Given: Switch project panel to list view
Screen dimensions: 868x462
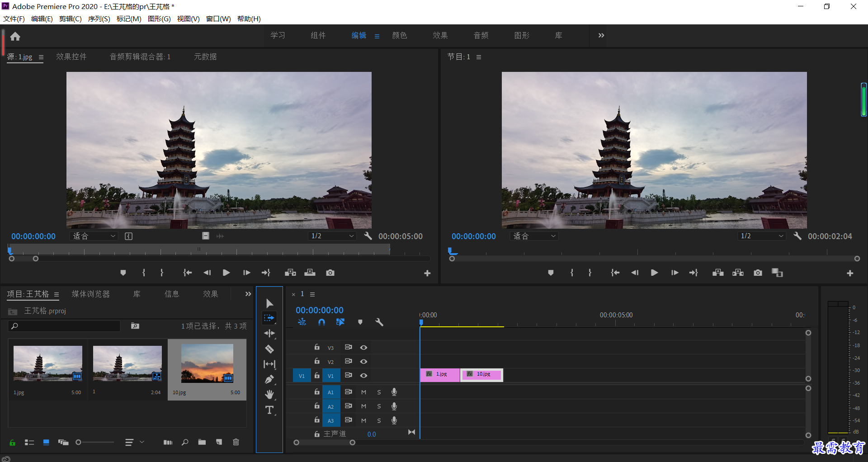Looking at the screenshot, I should (29, 443).
